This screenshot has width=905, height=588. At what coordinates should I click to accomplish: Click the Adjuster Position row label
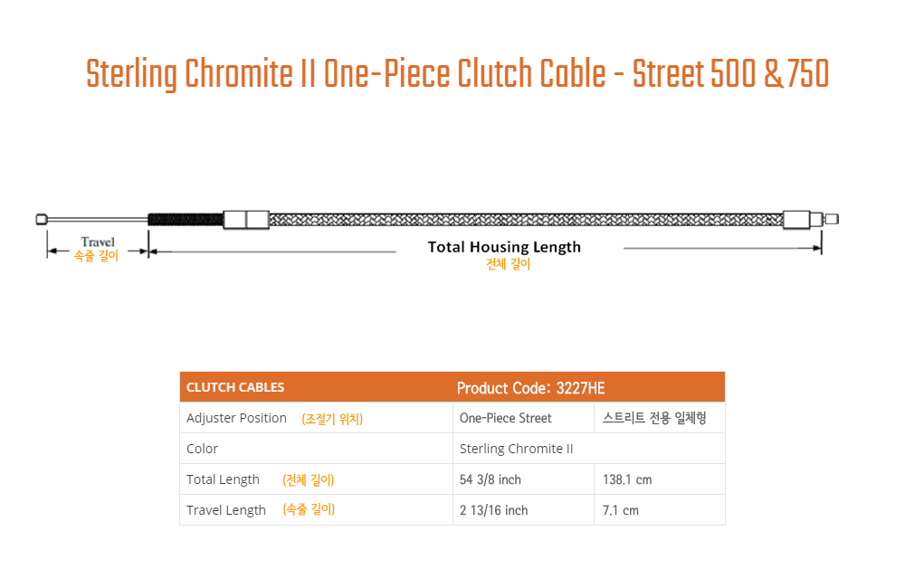point(236,418)
